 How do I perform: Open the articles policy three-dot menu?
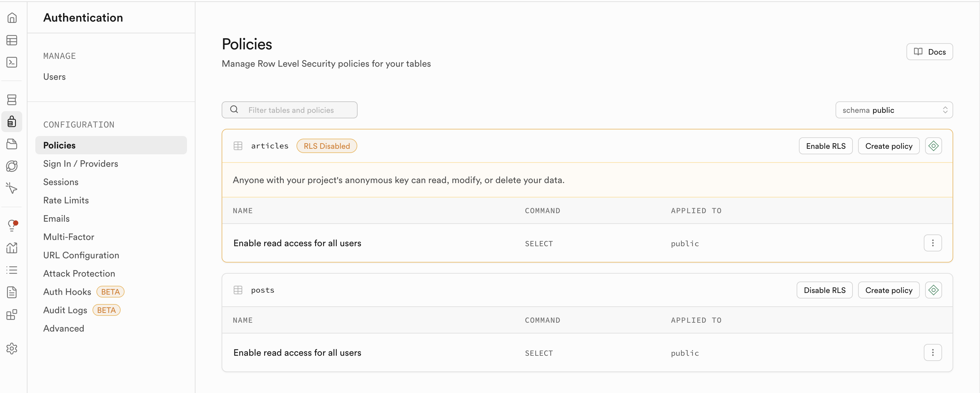click(933, 243)
